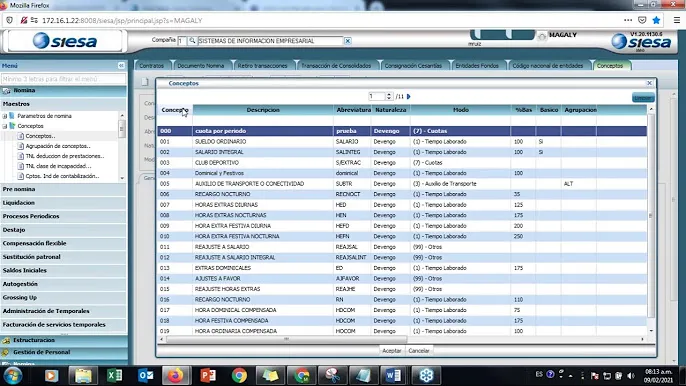This screenshot has width=686, height=386.
Task: Click the vertical scrollbar of the table
Action: coord(651,215)
